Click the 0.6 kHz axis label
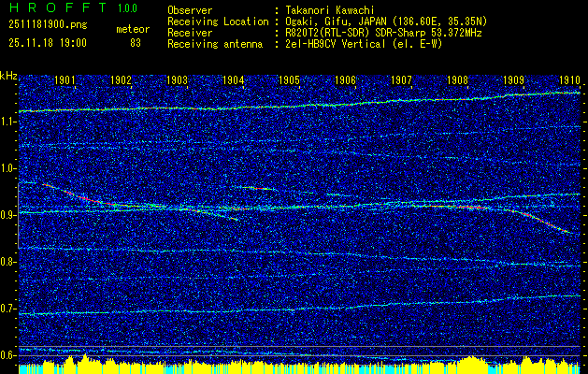 pos(9,355)
